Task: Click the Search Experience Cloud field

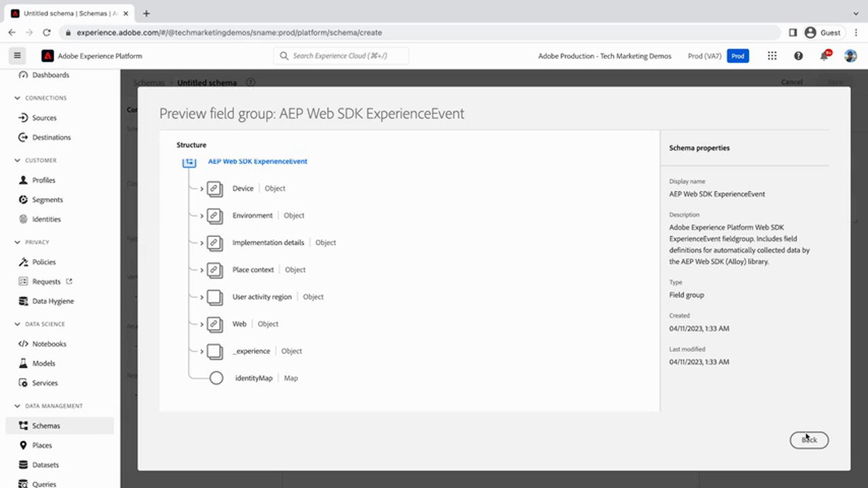Action: (x=341, y=56)
